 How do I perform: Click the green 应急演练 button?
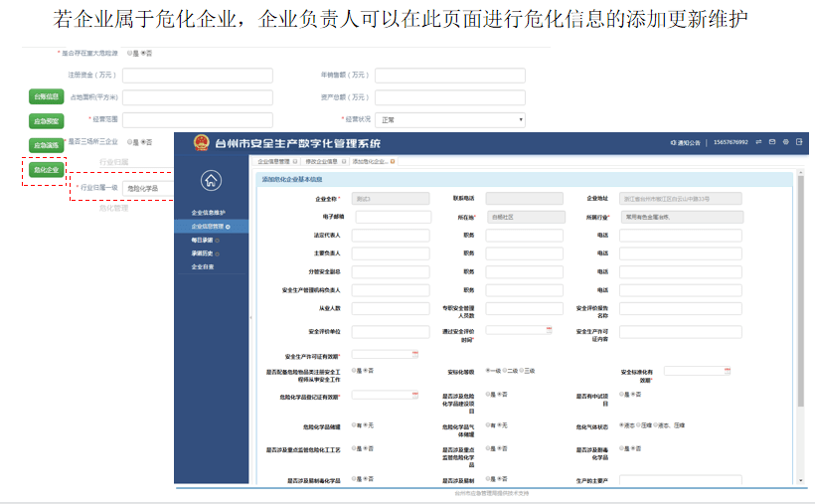(47, 145)
